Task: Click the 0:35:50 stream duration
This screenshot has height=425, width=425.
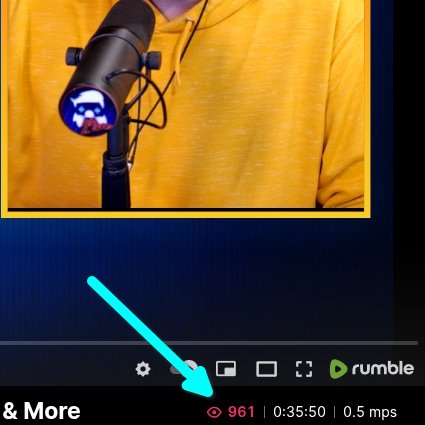Action: pos(299,412)
